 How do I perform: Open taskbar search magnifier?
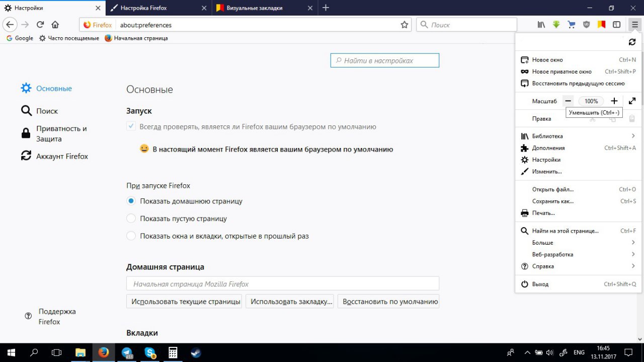[x=34, y=352]
